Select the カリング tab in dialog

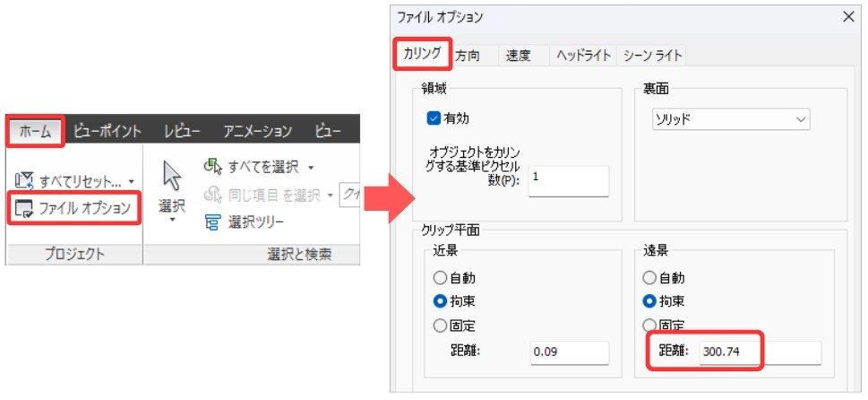click(423, 54)
